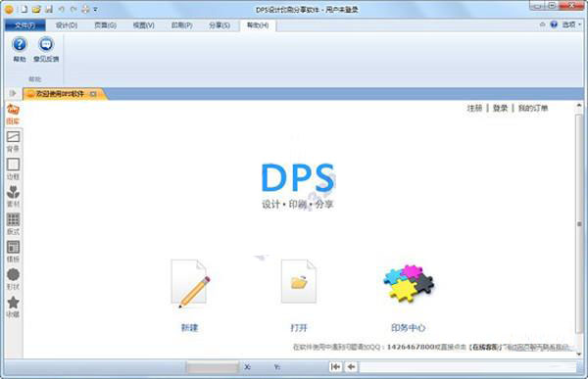
Task: Click the open folder icon in quick access toolbar
Action: (x=36, y=10)
